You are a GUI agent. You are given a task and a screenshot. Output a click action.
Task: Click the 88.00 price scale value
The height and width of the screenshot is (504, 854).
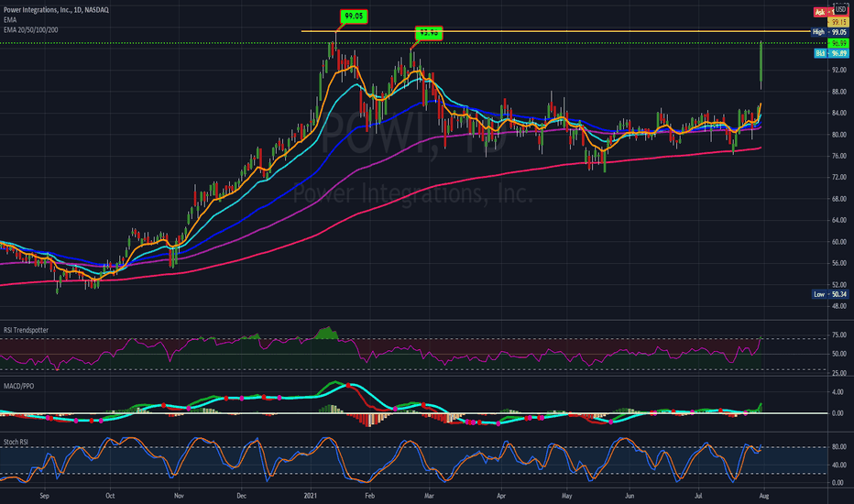[x=838, y=92]
